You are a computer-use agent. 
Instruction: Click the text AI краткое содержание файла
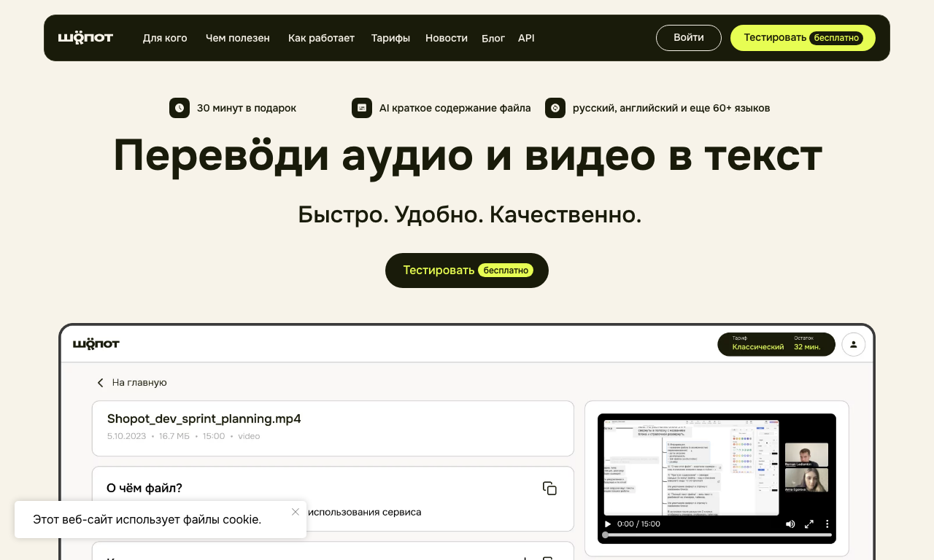pyautogui.click(x=455, y=108)
